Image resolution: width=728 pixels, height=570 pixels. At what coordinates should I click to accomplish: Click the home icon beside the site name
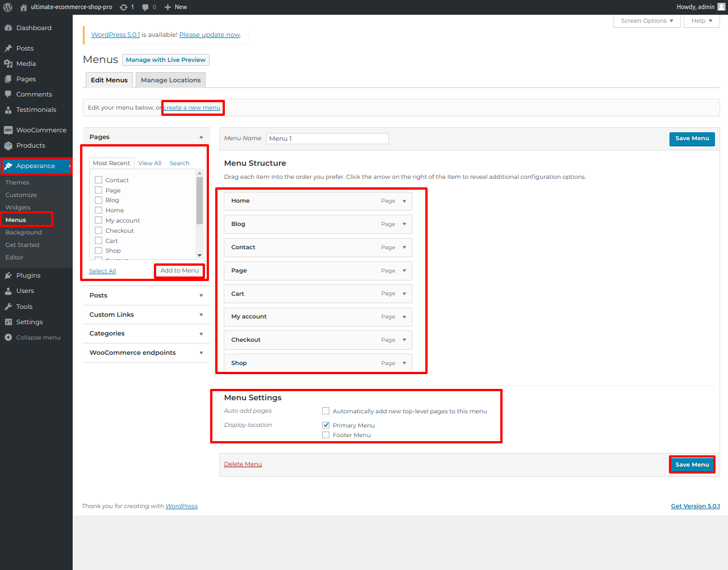[x=23, y=7]
